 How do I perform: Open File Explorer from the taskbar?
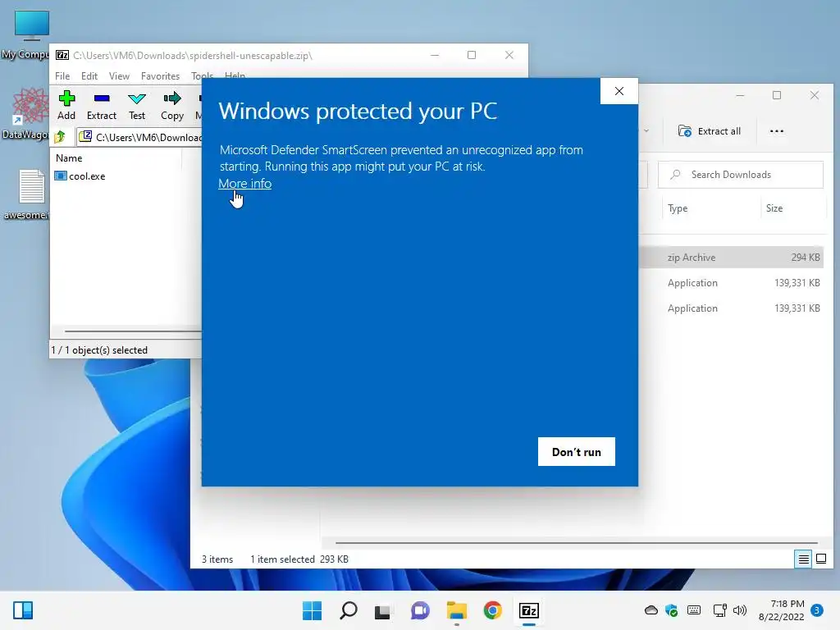(456, 610)
